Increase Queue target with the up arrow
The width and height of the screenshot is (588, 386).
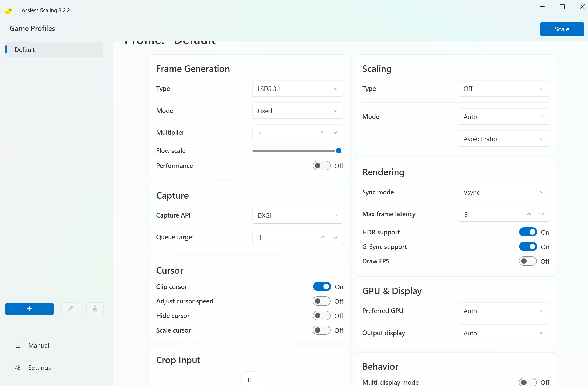(323, 237)
